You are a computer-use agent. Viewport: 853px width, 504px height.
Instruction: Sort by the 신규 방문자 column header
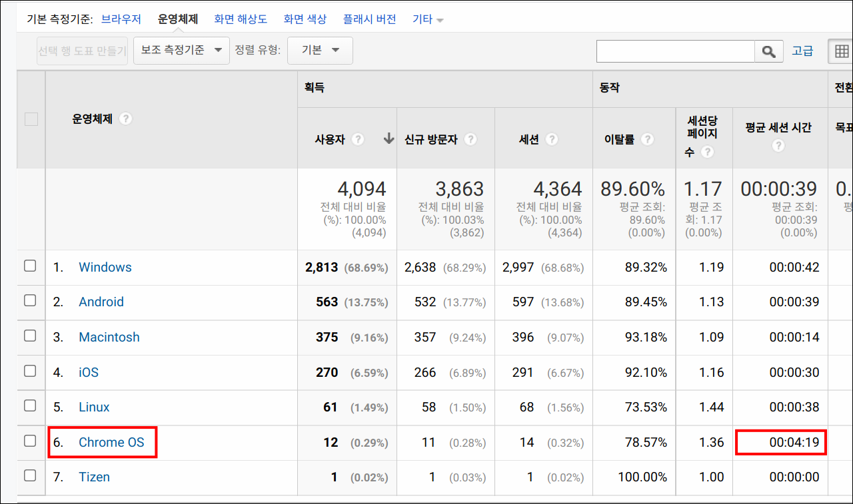pyautogui.click(x=431, y=140)
